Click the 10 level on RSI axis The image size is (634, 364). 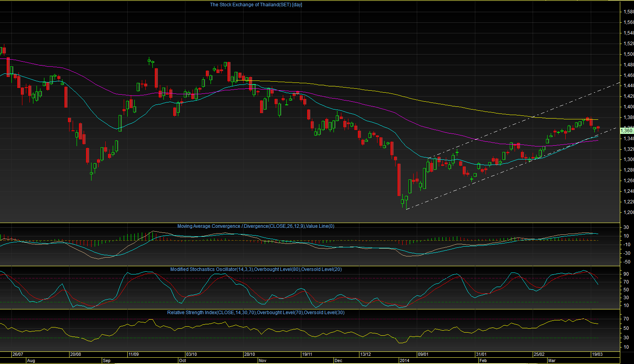(626, 347)
